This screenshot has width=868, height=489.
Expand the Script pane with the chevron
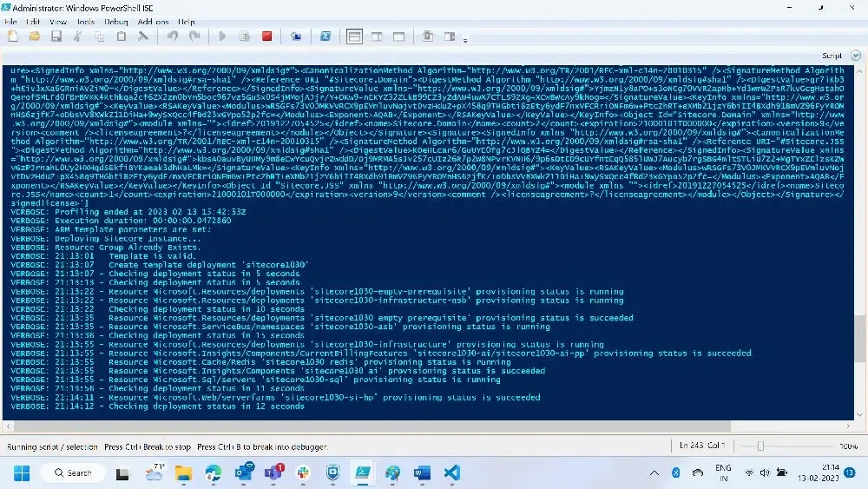[856, 56]
